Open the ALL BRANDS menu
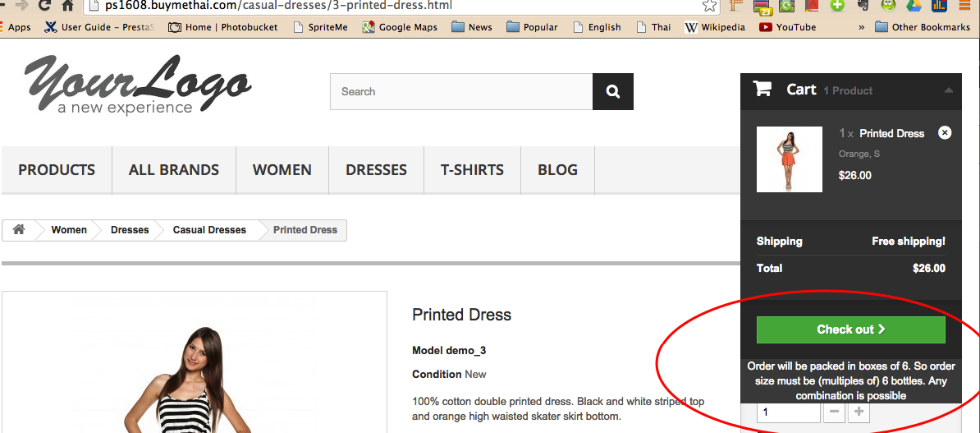The height and width of the screenshot is (433, 980). 174,169
